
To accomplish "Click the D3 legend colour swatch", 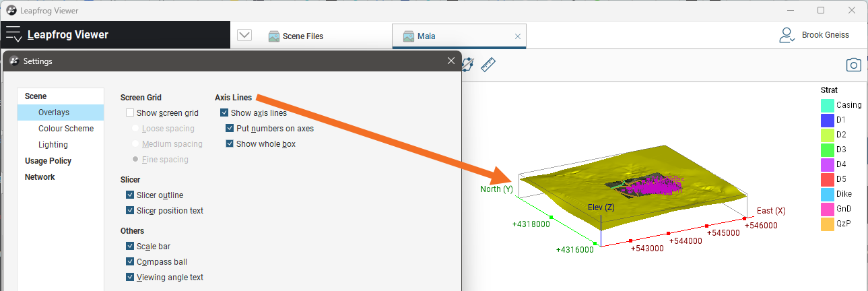I will (x=828, y=150).
